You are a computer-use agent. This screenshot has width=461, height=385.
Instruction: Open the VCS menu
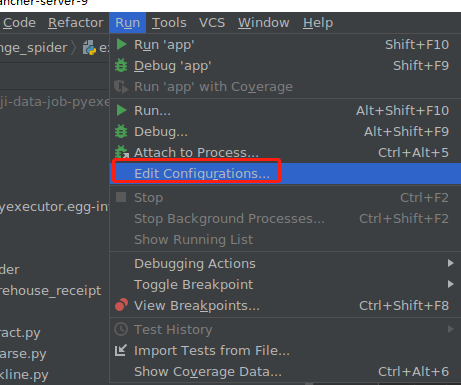tap(212, 23)
